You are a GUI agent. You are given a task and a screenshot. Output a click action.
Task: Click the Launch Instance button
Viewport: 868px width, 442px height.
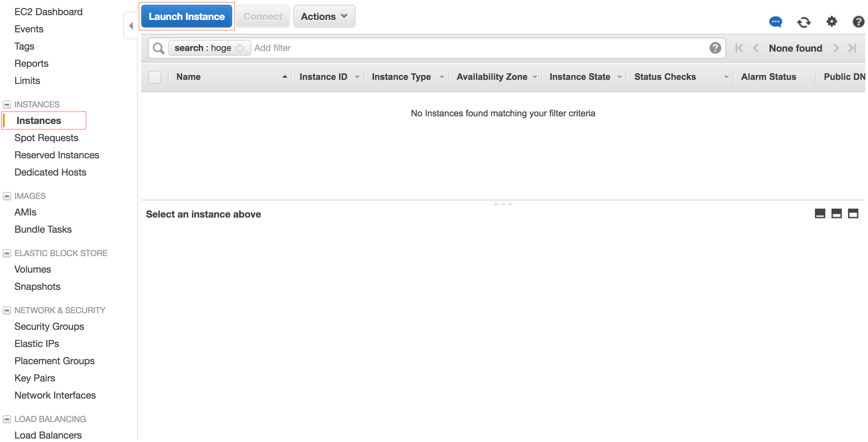(187, 17)
